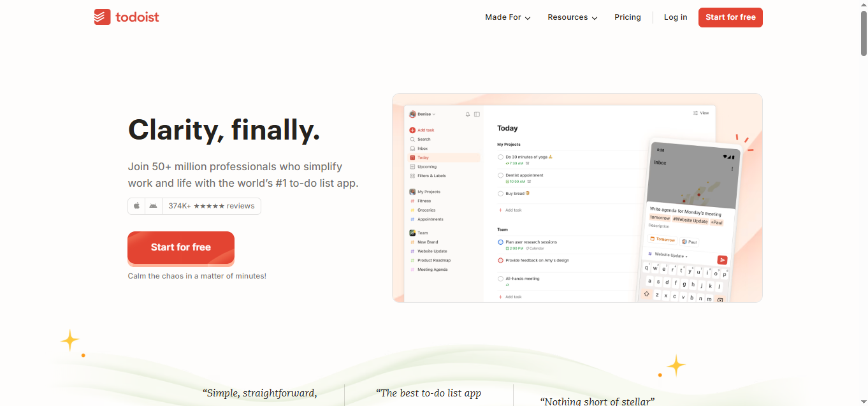Click Denise's profile avatar in the app preview

pyautogui.click(x=412, y=114)
